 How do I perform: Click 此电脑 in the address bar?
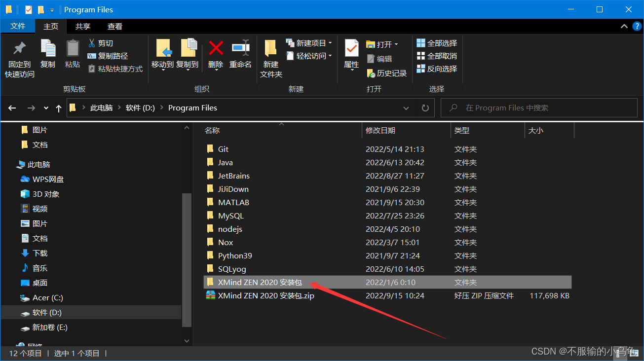pyautogui.click(x=101, y=108)
